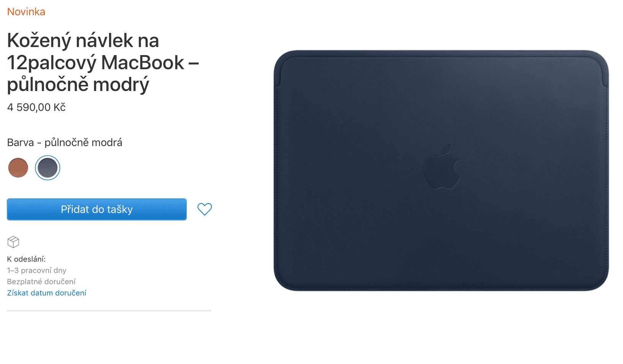The image size is (623, 364).
Task: Click the midnight blue leather sleeve image
Action: click(441, 171)
